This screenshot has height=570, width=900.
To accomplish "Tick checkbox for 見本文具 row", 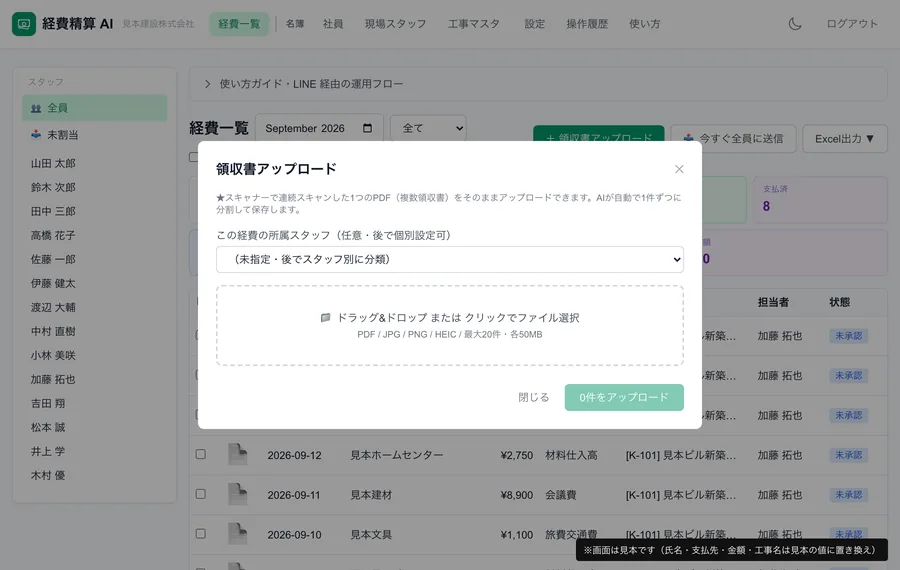I will point(200,533).
